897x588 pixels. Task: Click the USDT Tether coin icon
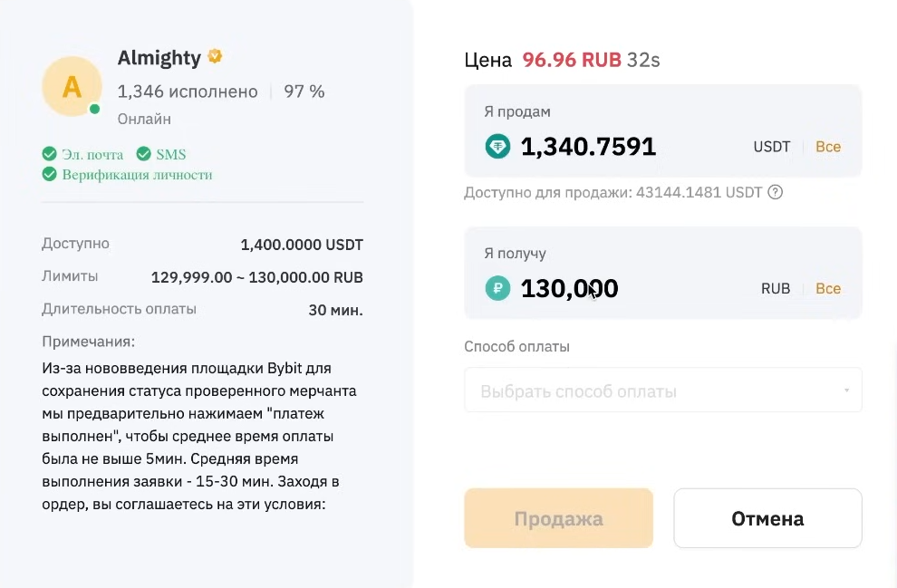[x=497, y=147]
